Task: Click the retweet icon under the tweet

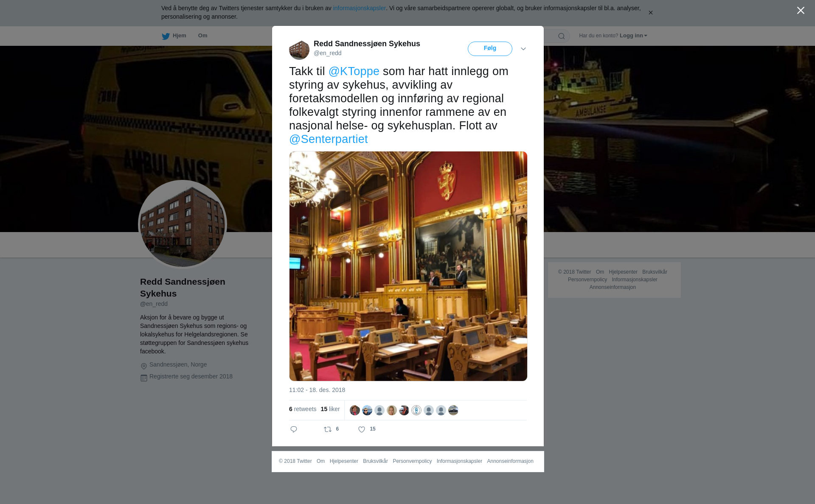Action: click(328, 429)
